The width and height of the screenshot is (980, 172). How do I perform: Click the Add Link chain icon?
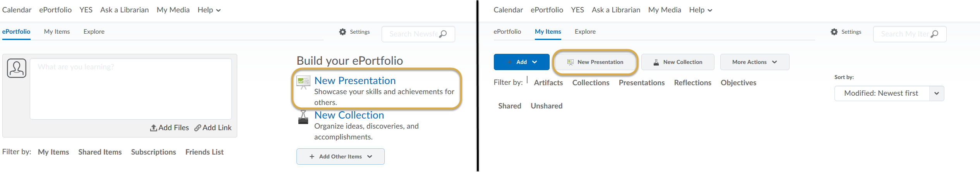point(198,128)
